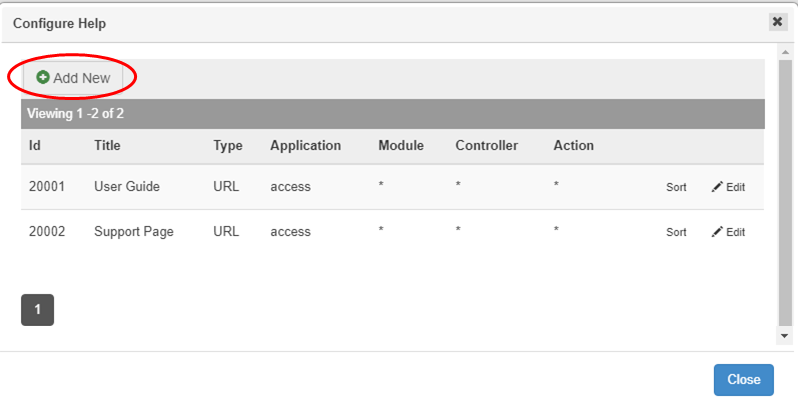805x403 pixels.
Task: Dismiss dialog with the X icon
Action: (x=777, y=21)
